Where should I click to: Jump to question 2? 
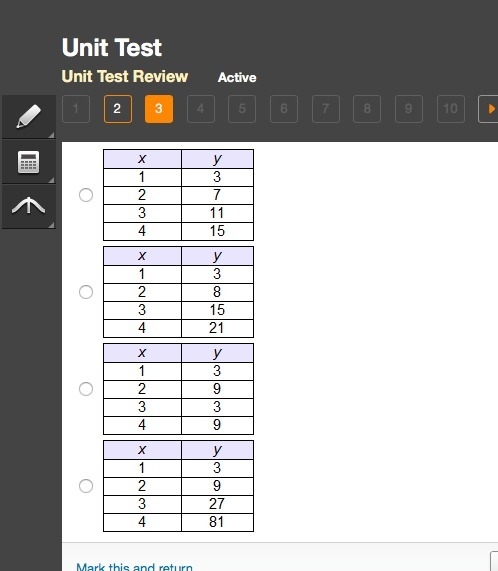(x=118, y=109)
